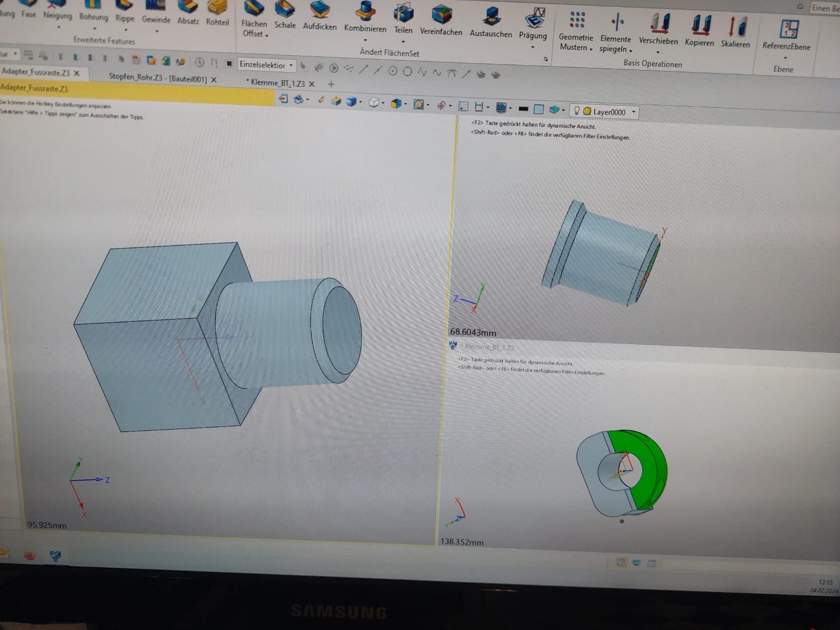Toggle the light blue square display button
Viewport: 840px width, 630px height.
pos(538,109)
